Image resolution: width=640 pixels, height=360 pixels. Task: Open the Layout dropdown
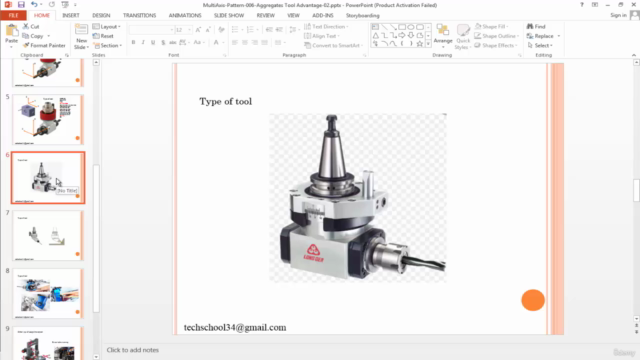tap(107, 27)
